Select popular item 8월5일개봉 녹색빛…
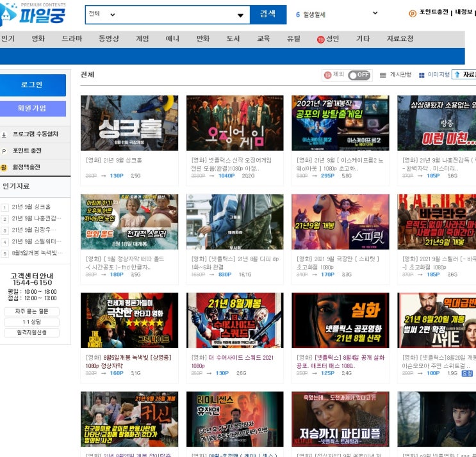This screenshot has height=457, width=476. tap(37, 253)
